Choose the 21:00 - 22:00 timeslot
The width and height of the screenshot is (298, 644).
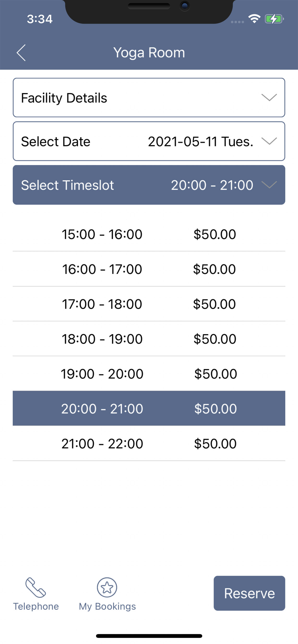coord(149,443)
